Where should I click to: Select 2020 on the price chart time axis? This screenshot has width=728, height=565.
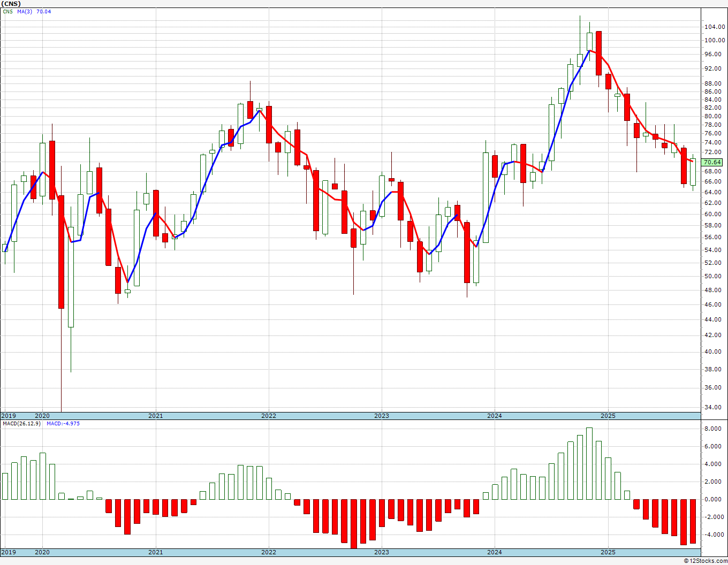[42, 416]
